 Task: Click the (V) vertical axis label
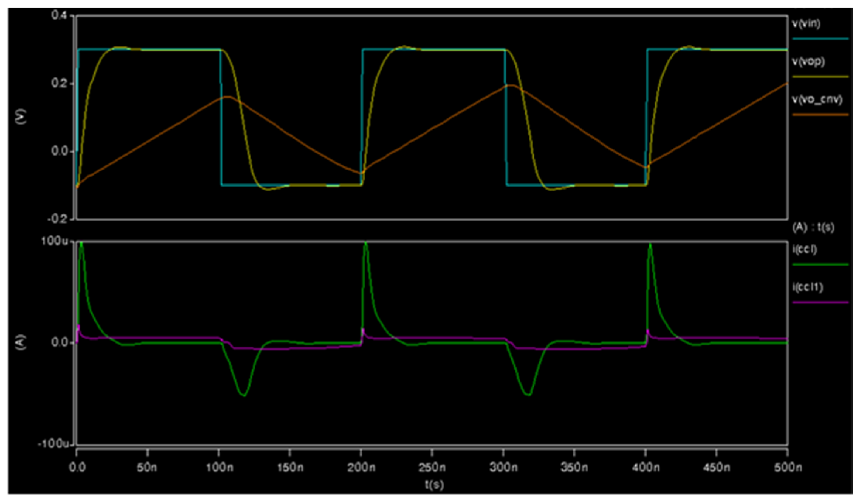click(x=21, y=117)
